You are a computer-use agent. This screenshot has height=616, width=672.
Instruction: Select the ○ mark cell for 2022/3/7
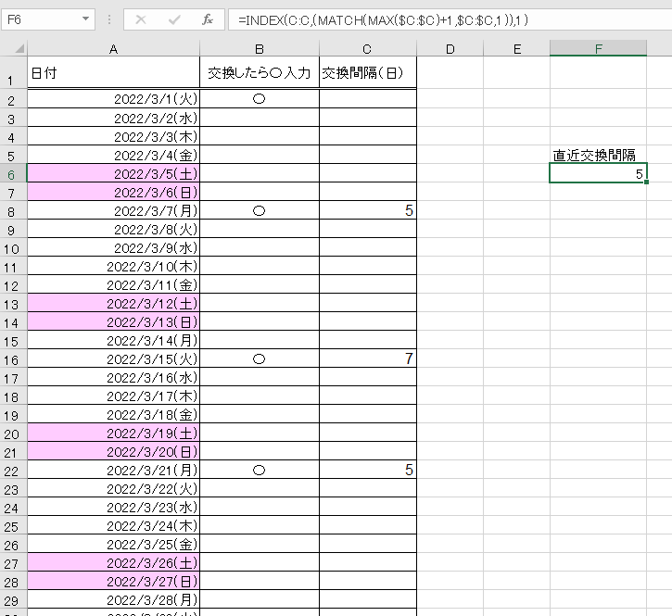pos(260,210)
